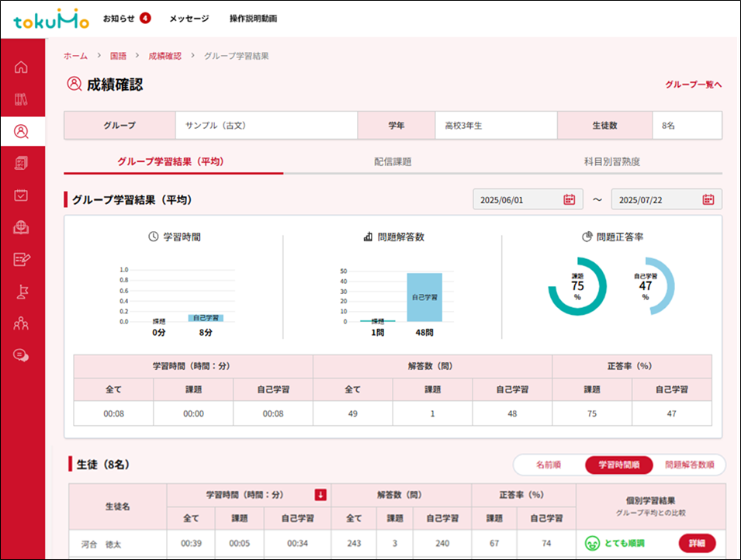
Task: Switch to the 科目別習熟度 tab
Action: click(x=612, y=162)
